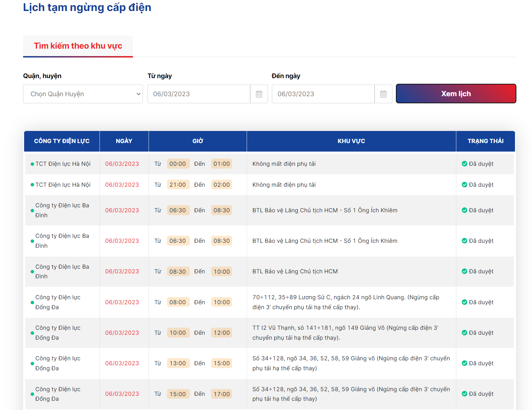The height and width of the screenshot is (410, 532).
Task: Click the TRẠNG THÁI column header
Action: (x=485, y=141)
